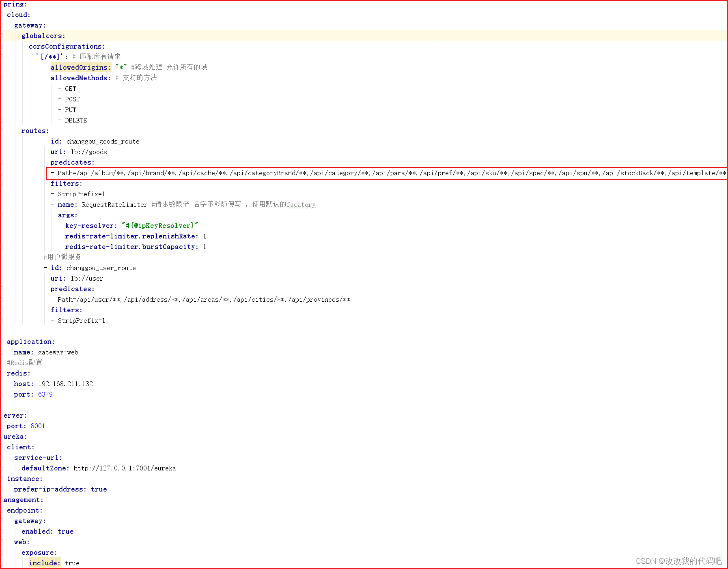Click 'args:' key under RequestRateLimiter
The width and height of the screenshot is (728, 569).
(67, 215)
